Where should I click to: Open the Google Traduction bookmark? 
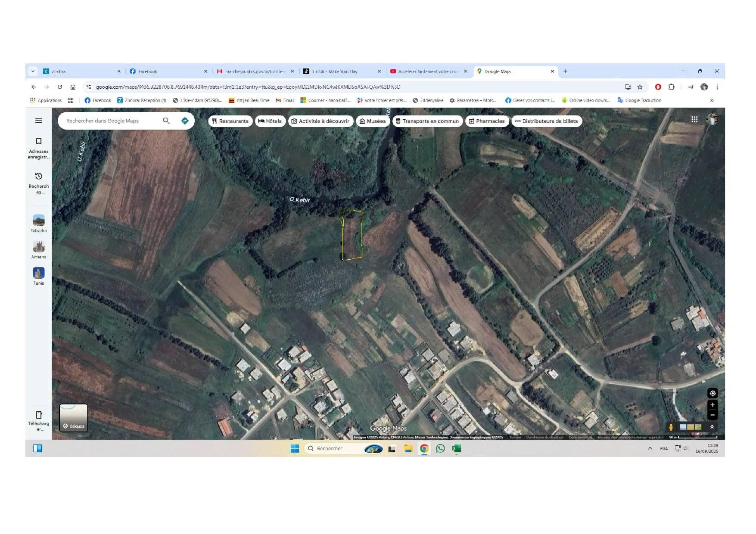(x=639, y=100)
